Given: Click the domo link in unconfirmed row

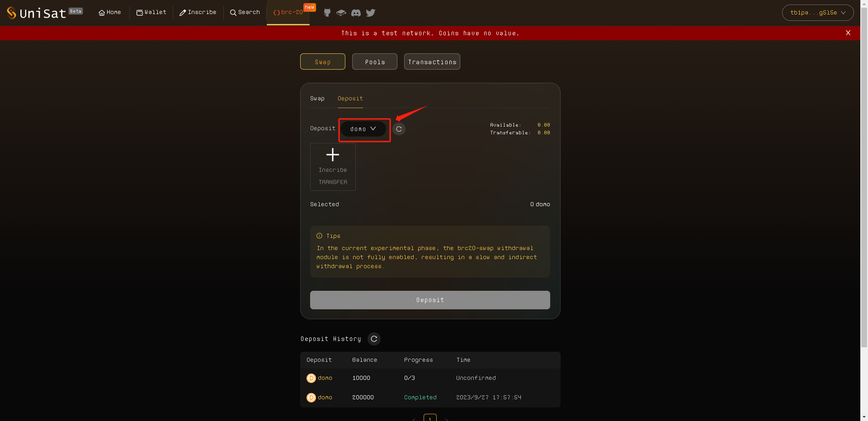Looking at the screenshot, I should coord(325,378).
